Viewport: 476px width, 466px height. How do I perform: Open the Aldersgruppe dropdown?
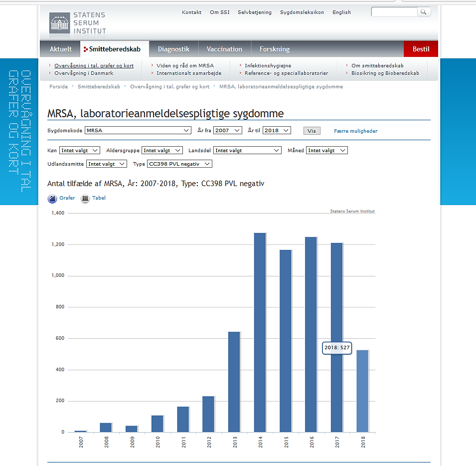coord(162,150)
